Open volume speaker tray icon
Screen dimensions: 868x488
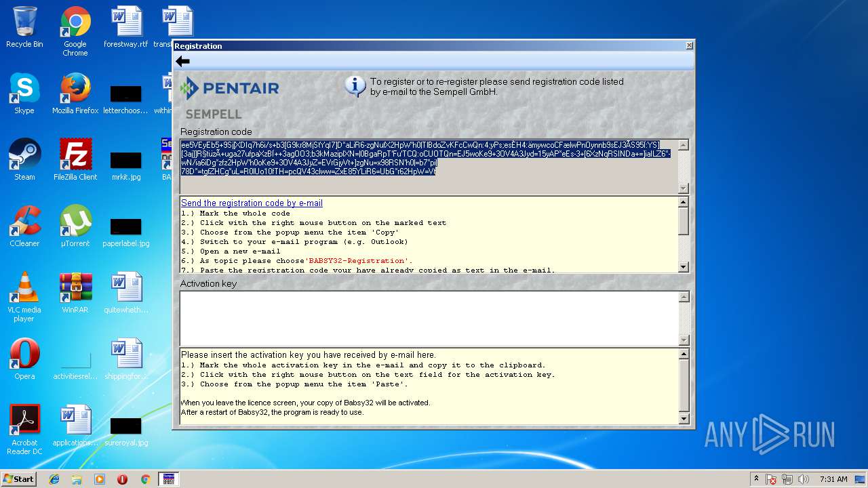click(x=804, y=479)
